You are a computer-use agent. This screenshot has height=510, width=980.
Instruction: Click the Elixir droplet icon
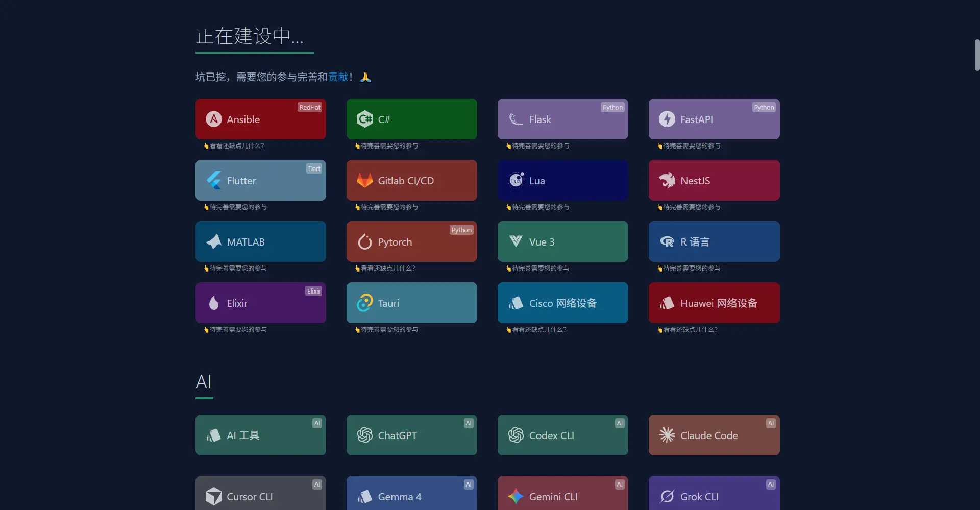click(x=214, y=303)
